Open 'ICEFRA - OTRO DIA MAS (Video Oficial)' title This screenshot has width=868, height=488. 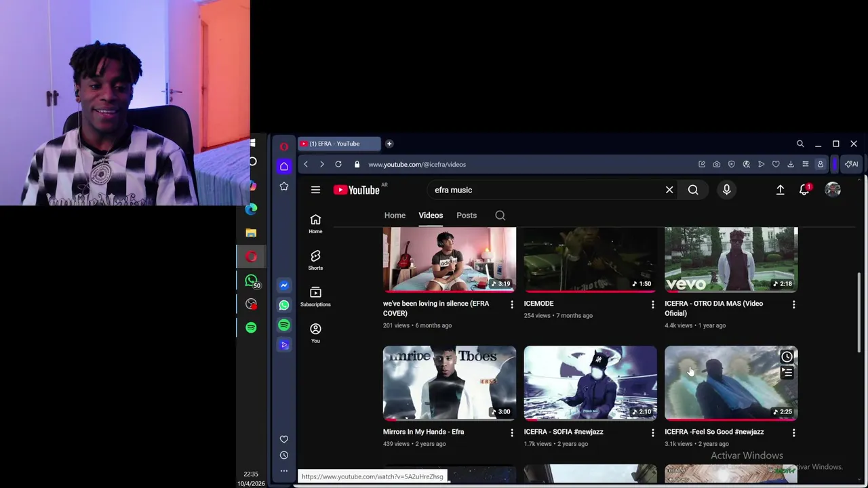coord(713,308)
